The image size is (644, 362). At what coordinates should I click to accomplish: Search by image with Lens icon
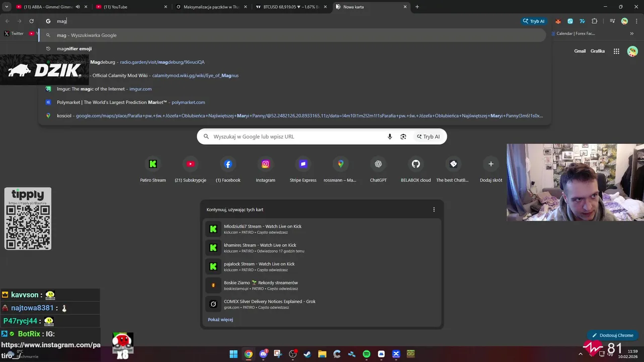pyautogui.click(x=403, y=137)
